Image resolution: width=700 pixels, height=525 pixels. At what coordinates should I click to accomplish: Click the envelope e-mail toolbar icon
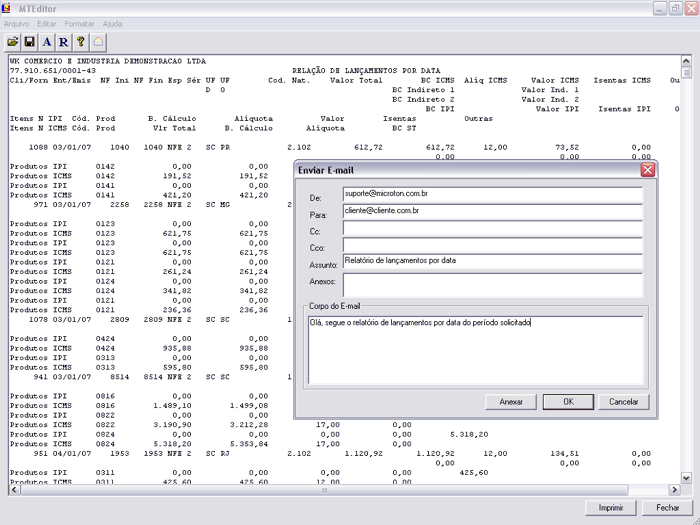pos(98,42)
